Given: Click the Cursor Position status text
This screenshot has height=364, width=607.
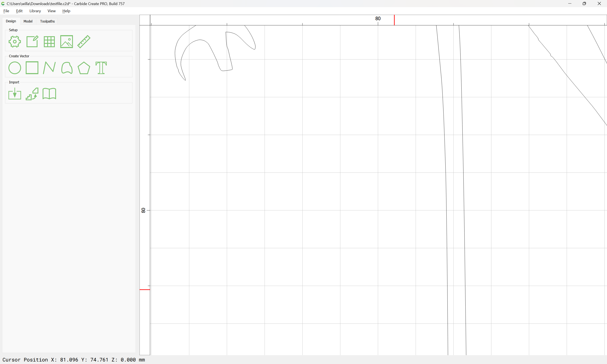Looking at the screenshot, I should click(74, 360).
